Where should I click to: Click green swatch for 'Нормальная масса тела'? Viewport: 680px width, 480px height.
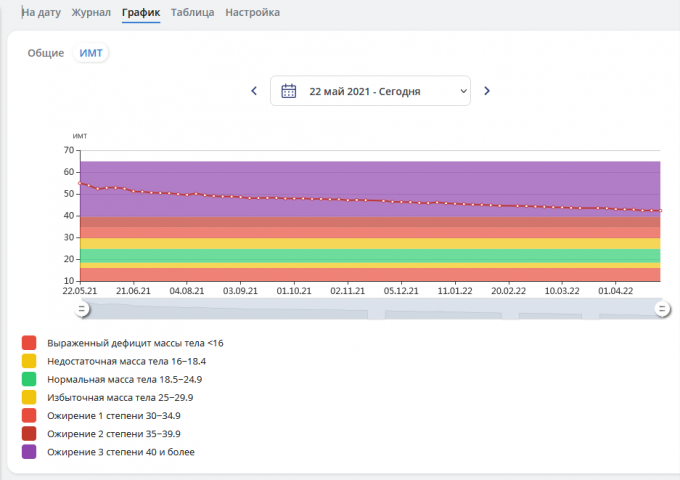pyautogui.click(x=29, y=380)
